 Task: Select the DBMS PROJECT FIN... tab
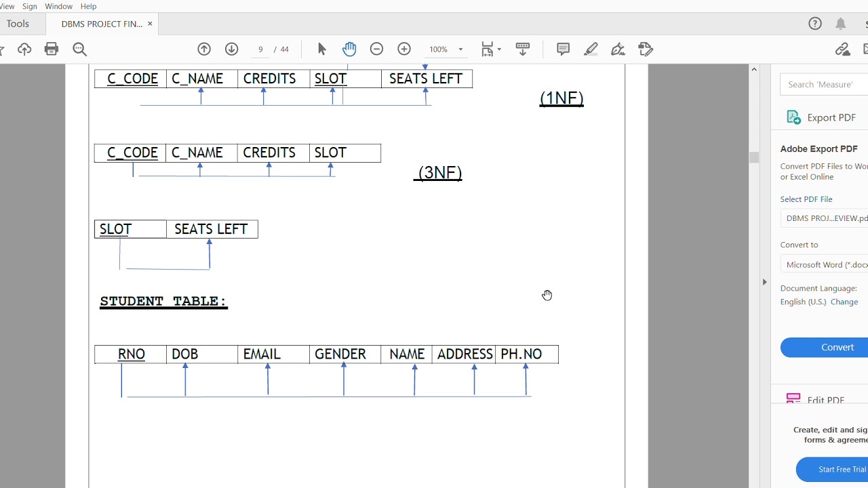point(102,24)
